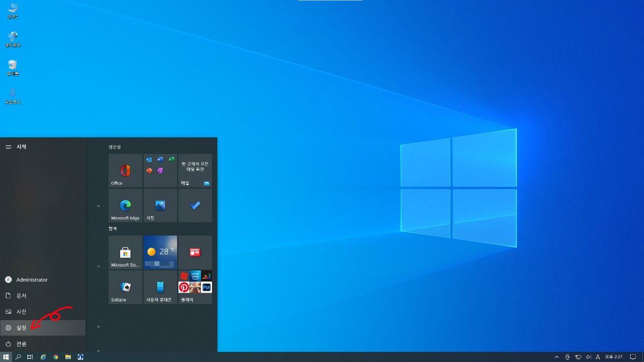
Task: Launch the Solitaire tile
Action: click(x=125, y=287)
